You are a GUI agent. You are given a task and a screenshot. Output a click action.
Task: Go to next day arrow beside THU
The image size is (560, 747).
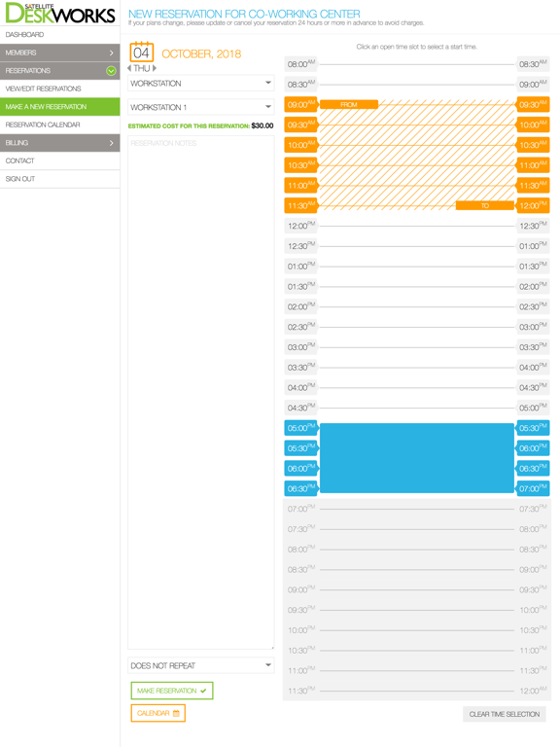[x=155, y=69]
